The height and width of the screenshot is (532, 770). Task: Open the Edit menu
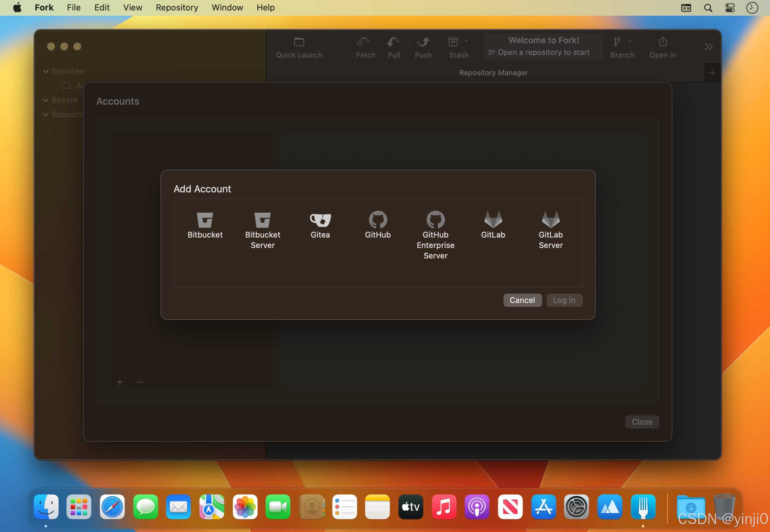click(102, 7)
